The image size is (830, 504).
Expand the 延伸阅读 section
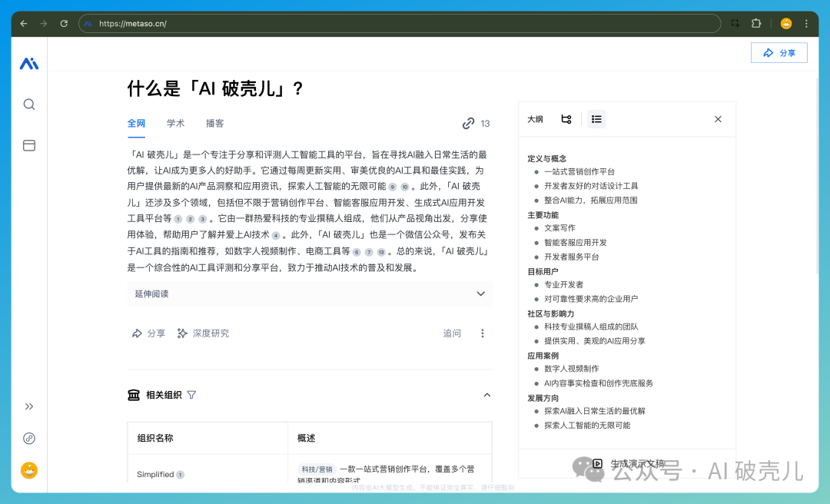[x=310, y=293]
